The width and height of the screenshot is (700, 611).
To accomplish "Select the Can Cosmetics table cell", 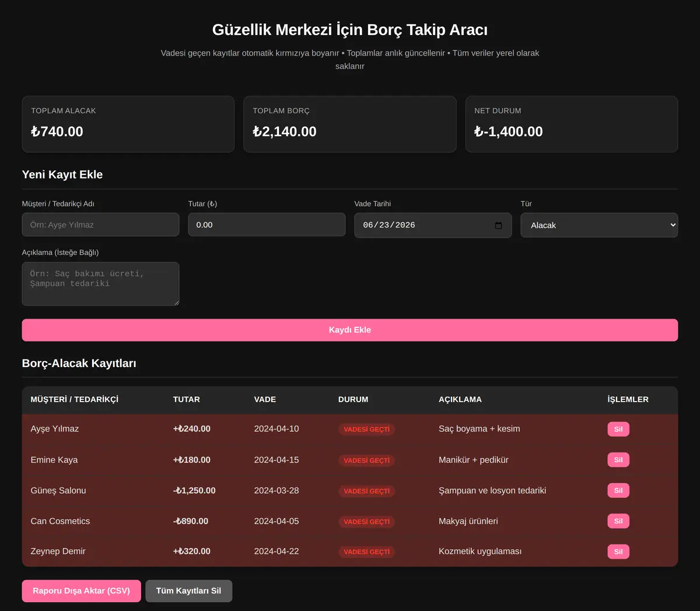I will (x=60, y=521).
